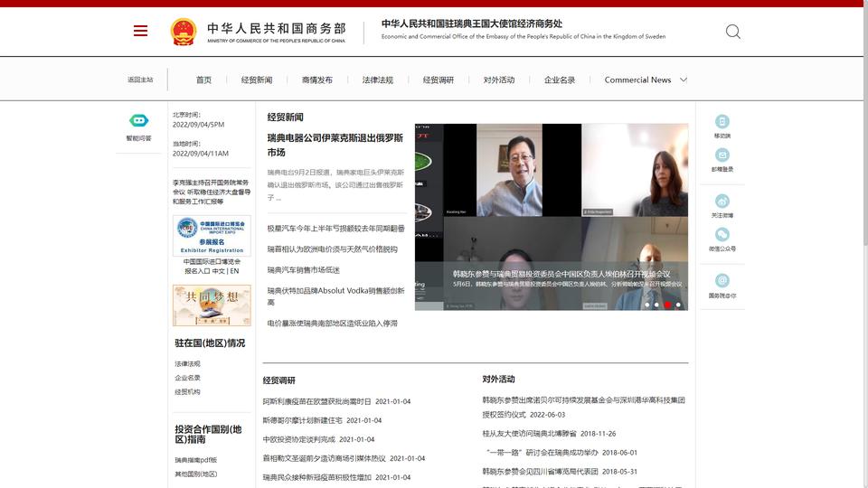Click EN expo registration link
This screenshot has width=868, height=488.
click(x=235, y=271)
